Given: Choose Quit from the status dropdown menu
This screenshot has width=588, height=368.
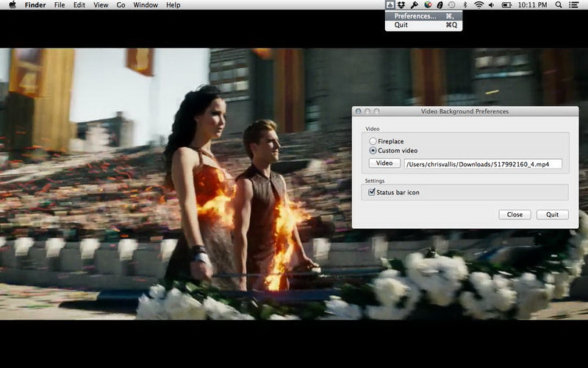Looking at the screenshot, I should [401, 25].
